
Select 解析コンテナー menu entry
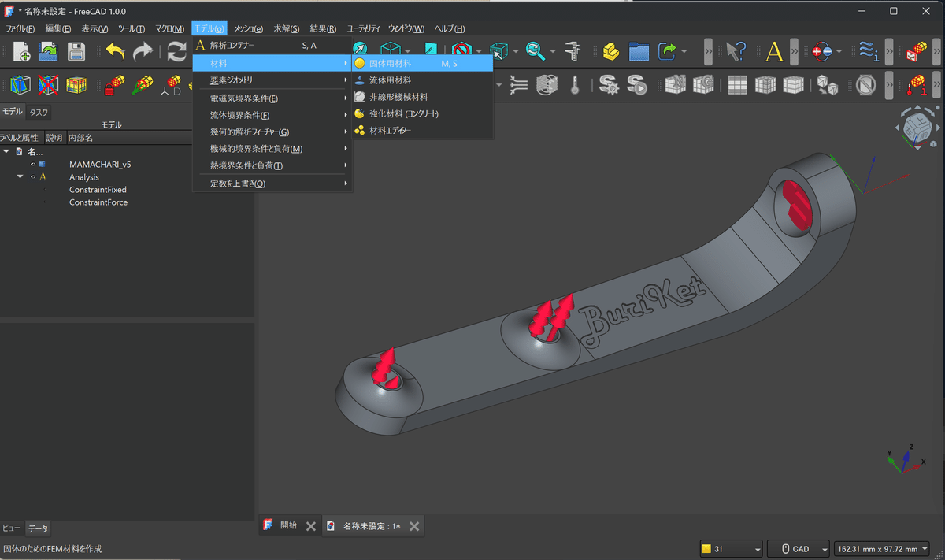272,46
